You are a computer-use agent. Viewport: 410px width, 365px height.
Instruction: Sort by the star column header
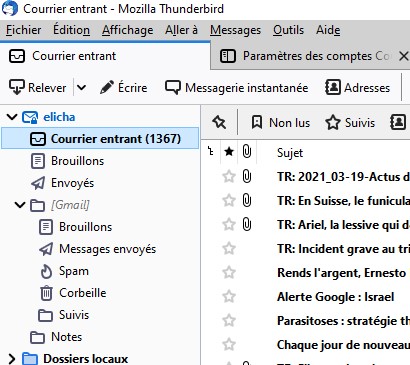coord(229,152)
